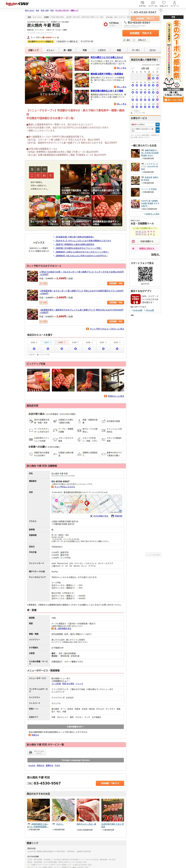Image resolution: width=186 pixels, height=868 pixels.
Task: Open Android版 app link
Action: (138, 310)
